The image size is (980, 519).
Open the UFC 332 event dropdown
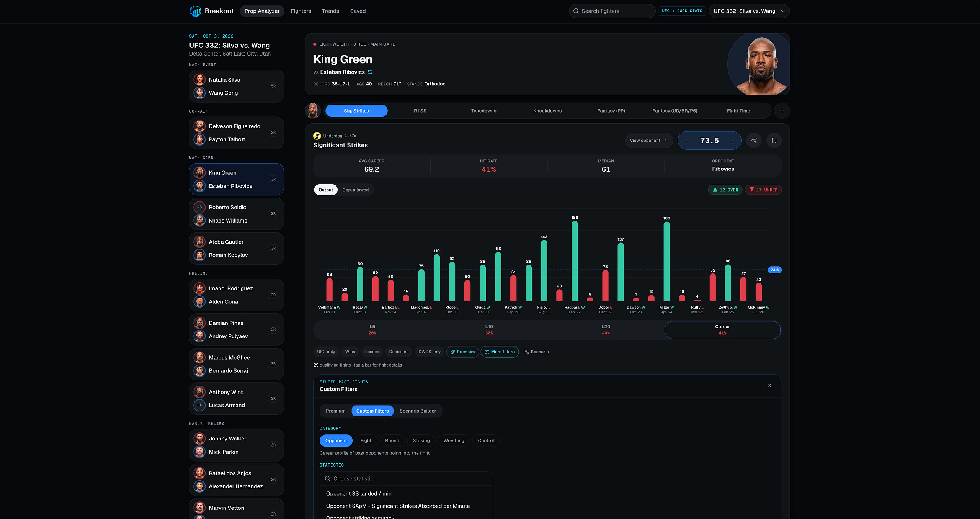(749, 11)
